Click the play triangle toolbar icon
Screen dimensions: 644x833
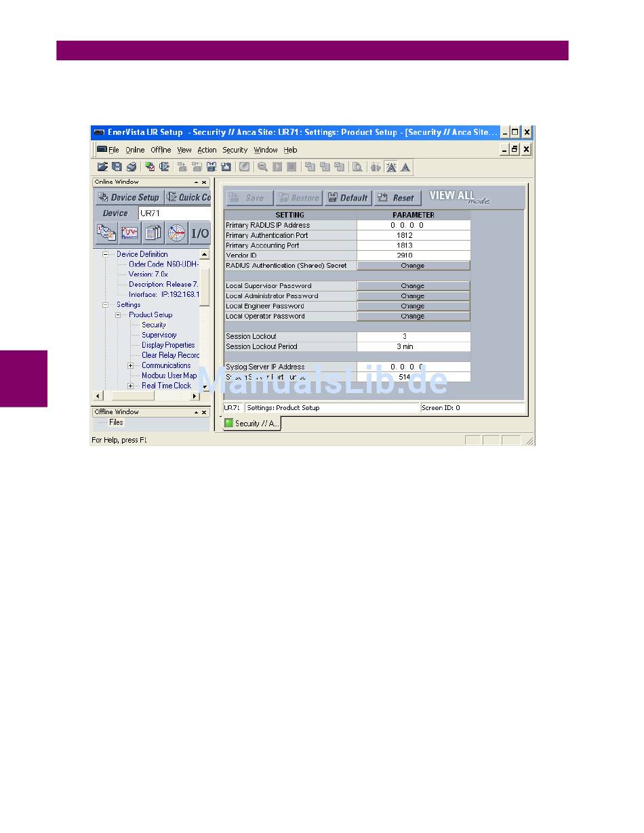click(x=277, y=167)
